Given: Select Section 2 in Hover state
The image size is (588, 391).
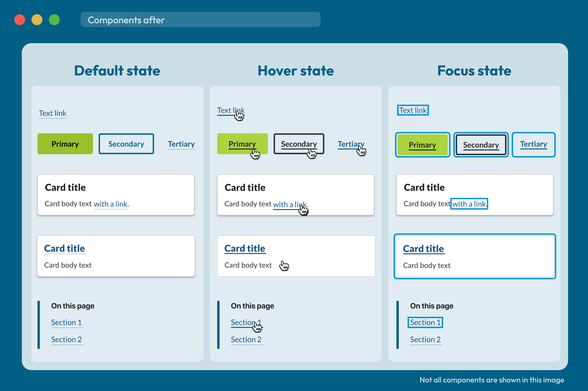Looking at the screenshot, I should tap(245, 340).
